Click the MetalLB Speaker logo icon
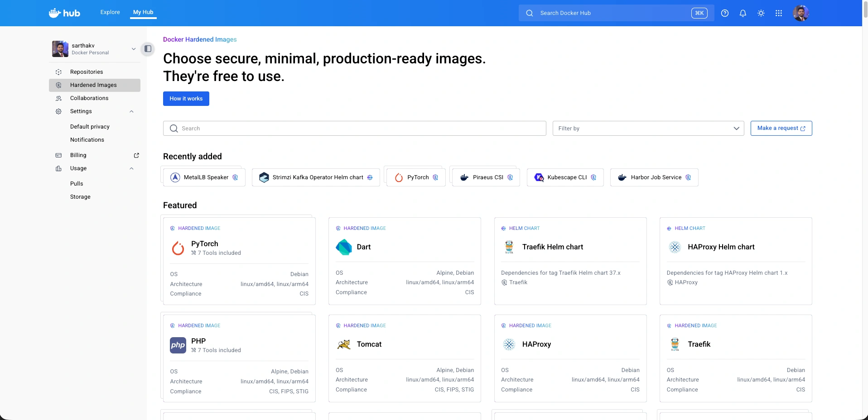868x420 pixels. (x=175, y=177)
